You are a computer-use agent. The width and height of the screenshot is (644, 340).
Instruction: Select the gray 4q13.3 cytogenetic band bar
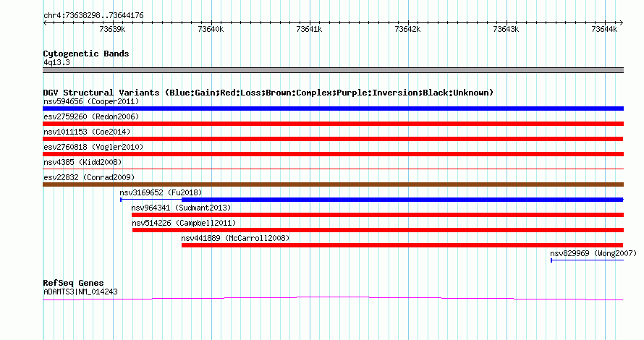pos(333,70)
